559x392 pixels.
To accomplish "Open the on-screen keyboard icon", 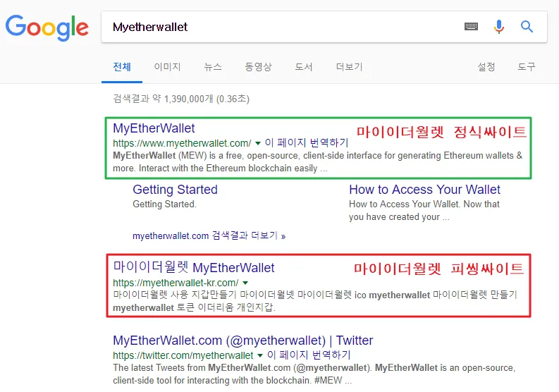I will click(471, 26).
